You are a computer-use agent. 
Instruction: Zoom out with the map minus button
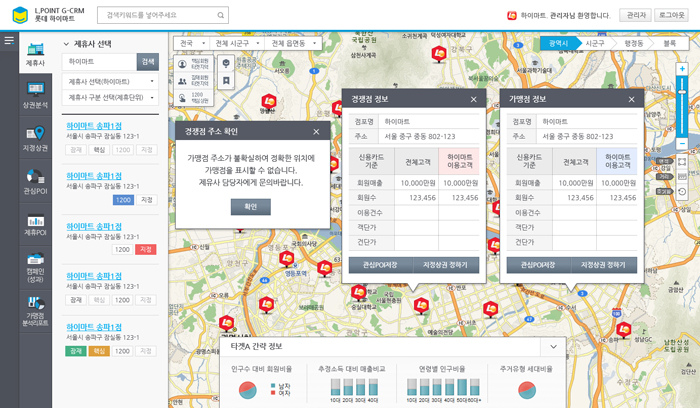tap(682, 144)
